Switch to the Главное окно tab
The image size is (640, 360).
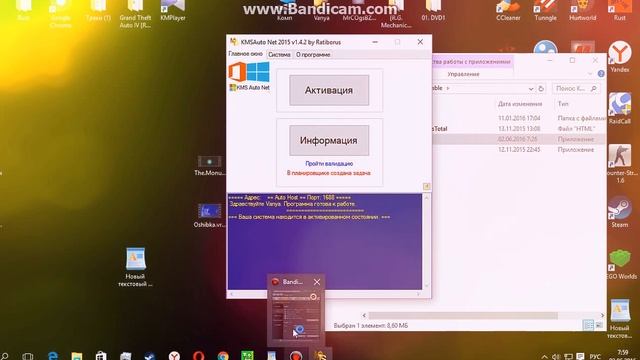click(245, 54)
